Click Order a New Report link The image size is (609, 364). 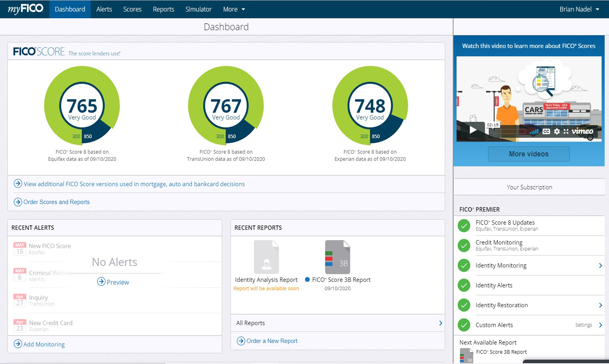click(272, 341)
